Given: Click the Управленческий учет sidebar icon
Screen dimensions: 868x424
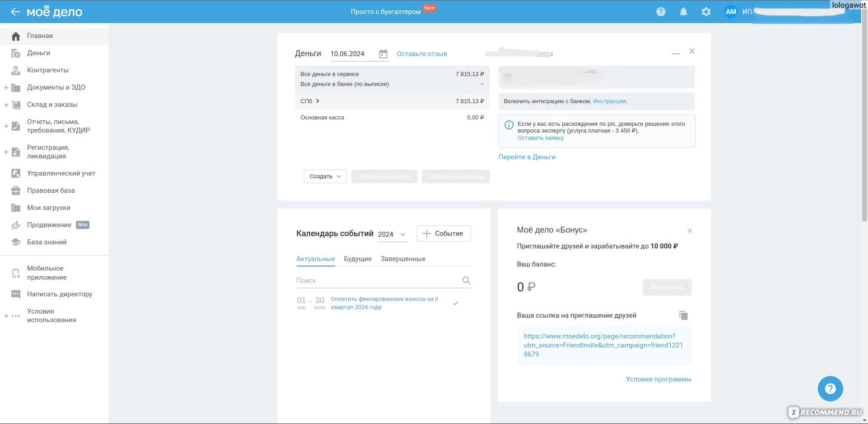Looking at the screenshot, I should [x=16, y=173].
